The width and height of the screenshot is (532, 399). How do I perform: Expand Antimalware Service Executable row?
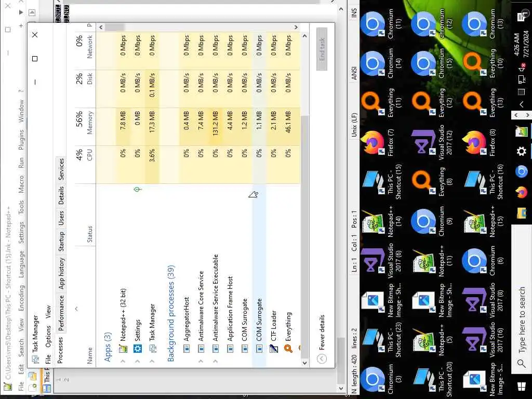coord(216,362)
